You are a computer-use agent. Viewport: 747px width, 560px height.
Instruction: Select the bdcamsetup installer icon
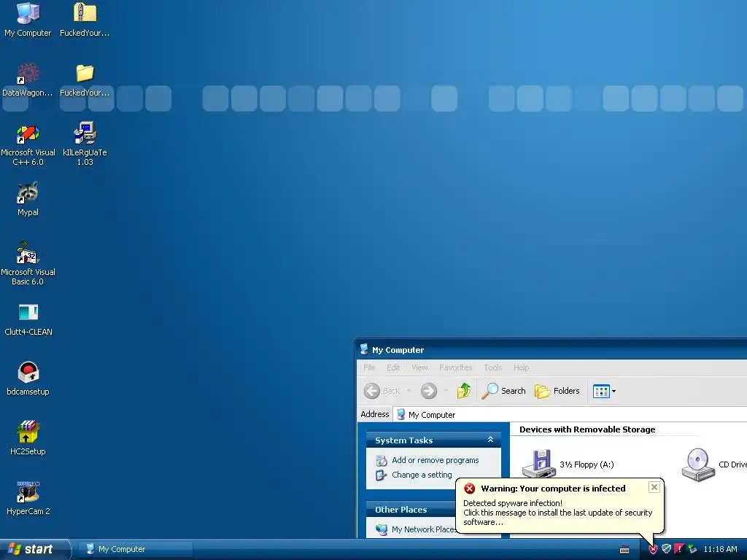tap(28, 378)
